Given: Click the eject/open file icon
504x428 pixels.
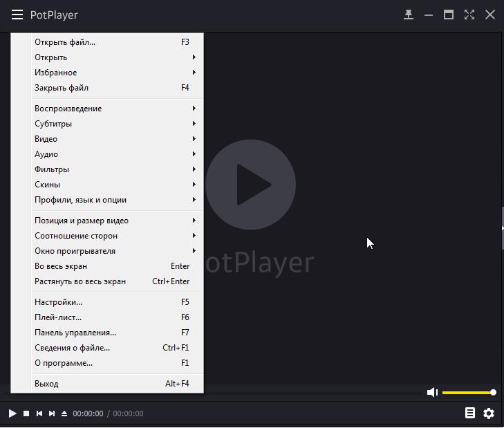Looking at the screenshot, I should (64, 413).
